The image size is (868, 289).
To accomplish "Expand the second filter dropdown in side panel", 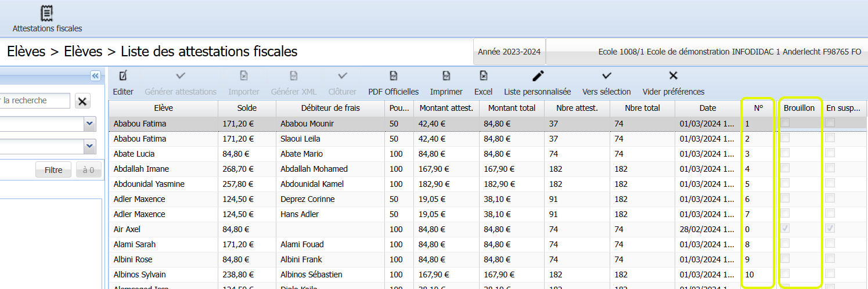I will tap(89, 146).
